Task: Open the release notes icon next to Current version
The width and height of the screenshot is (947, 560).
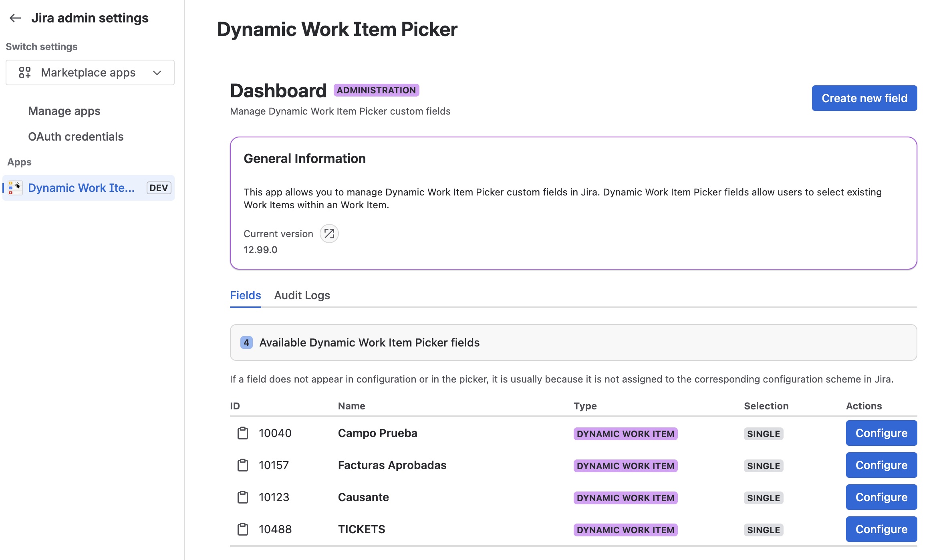Action: (x=329, y=234)
